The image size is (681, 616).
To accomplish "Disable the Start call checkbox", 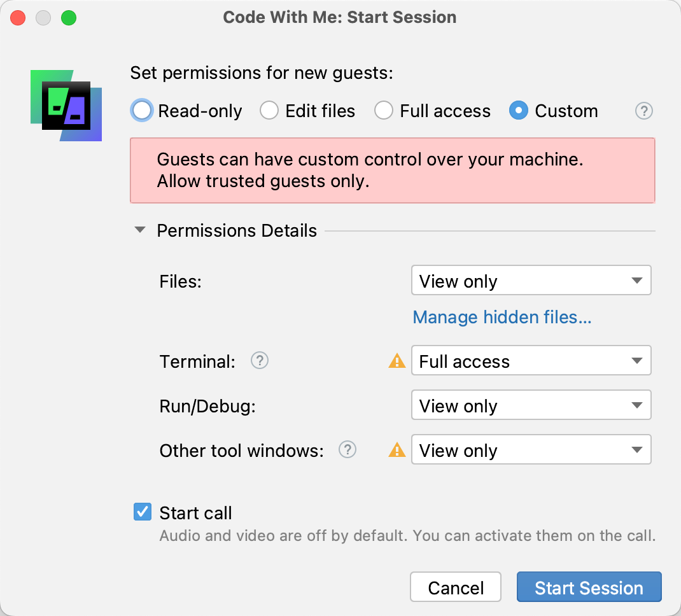I will point(142,512).
